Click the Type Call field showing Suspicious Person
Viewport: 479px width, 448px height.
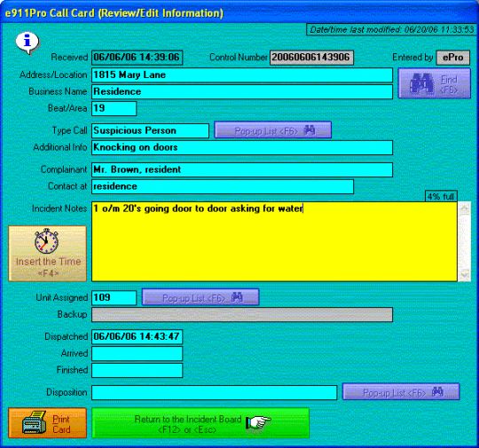point(150,130)
